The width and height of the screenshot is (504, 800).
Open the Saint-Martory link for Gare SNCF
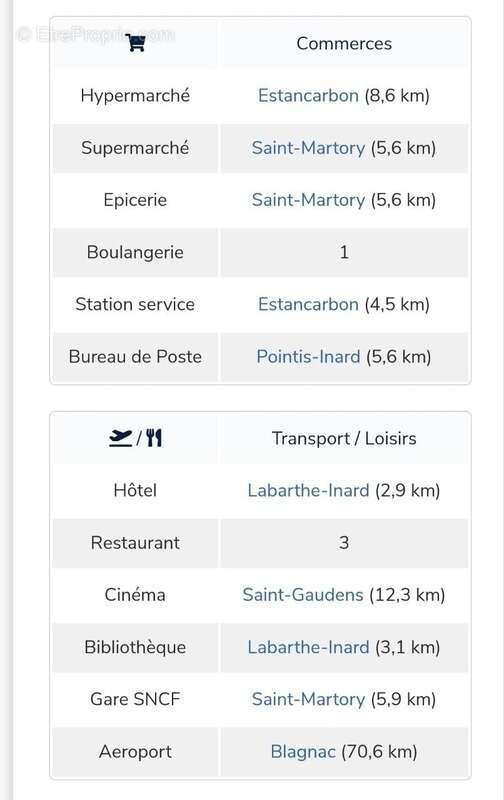coord(308,699)
